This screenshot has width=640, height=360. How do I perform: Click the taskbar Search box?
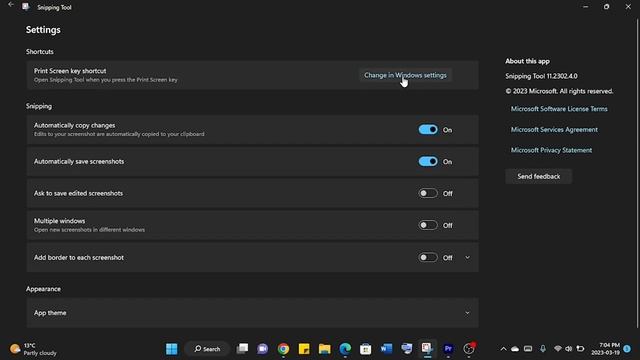tap(207, 349)
